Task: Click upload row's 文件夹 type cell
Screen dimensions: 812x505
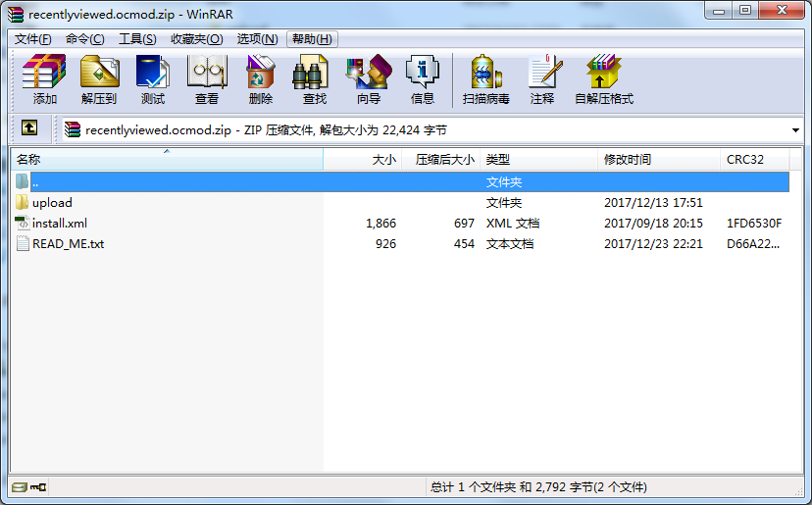Action: [x=504, y=203]
